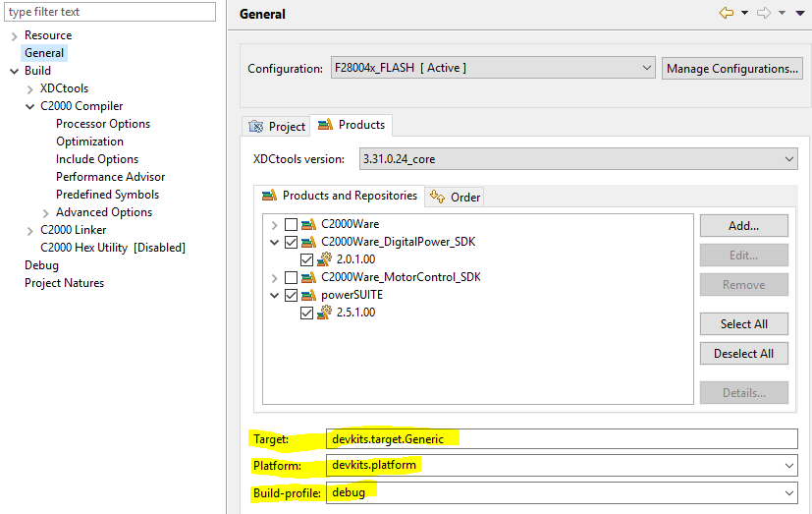Open Debug settings in the tree
This screenshot has width=812, height=514.
tap(41, 265)
